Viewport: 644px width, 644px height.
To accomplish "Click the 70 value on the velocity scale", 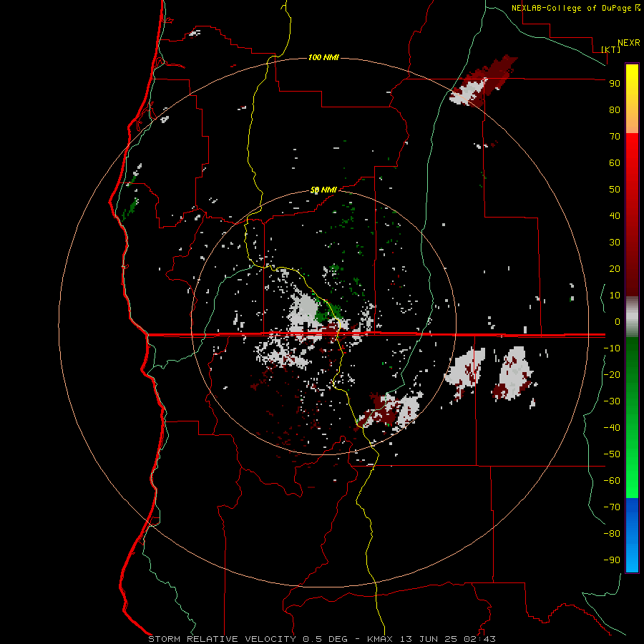I will (615, 137).
